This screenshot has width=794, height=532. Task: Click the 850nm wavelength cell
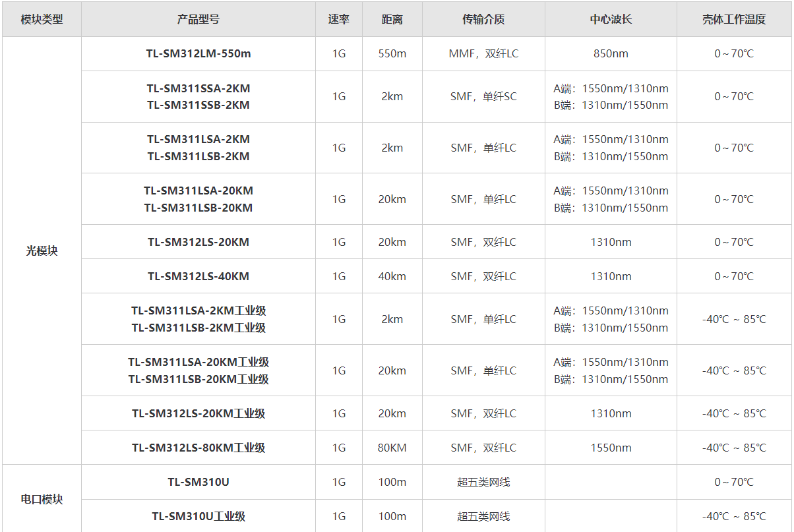coord(611,53)
